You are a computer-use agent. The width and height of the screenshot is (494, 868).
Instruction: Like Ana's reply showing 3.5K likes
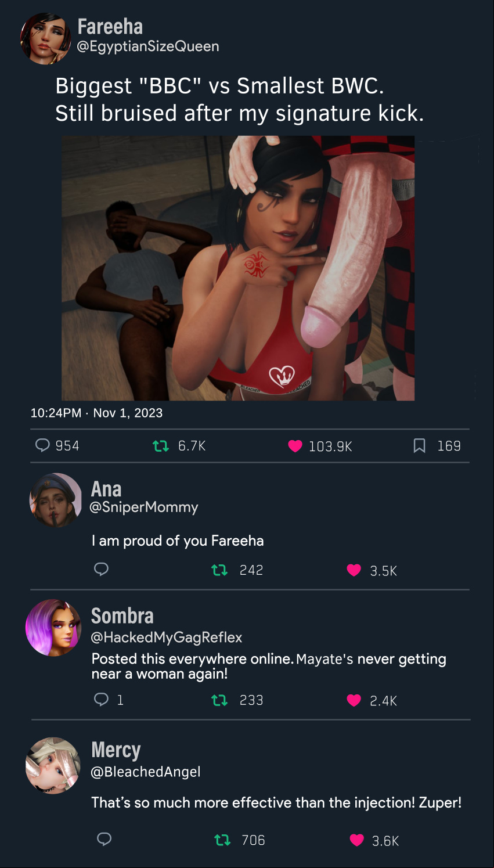(x=354, y=570)
